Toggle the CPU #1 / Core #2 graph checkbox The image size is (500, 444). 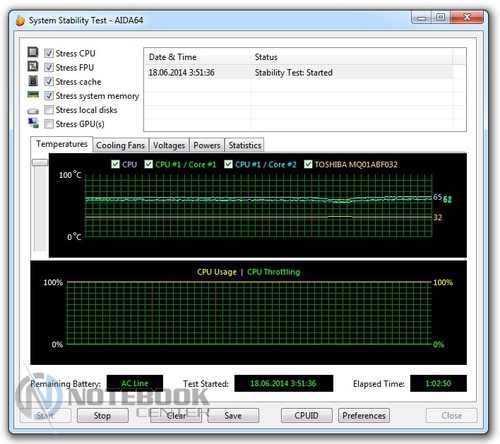point(228,164)
